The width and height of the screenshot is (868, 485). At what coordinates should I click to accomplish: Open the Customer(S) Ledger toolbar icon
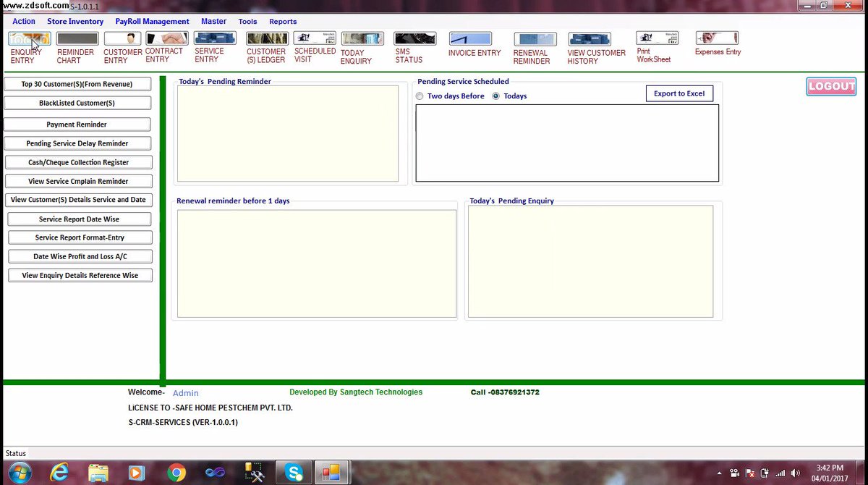[x=267, y=39]
